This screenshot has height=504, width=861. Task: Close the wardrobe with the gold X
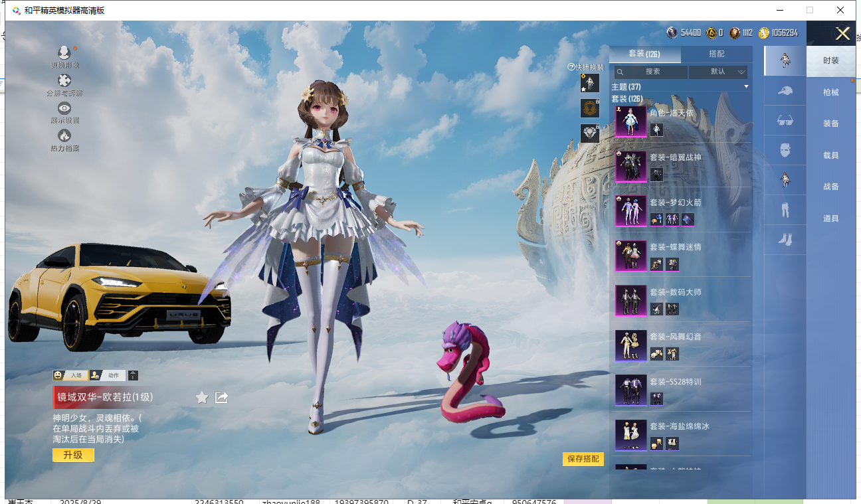point(842,33)
